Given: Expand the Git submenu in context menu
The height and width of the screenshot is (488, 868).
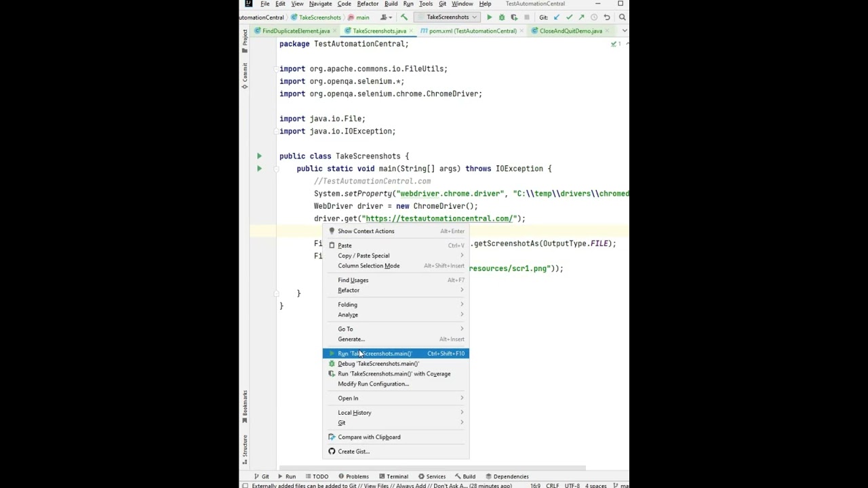Looking at the screenshot, I should pos(395,422).
